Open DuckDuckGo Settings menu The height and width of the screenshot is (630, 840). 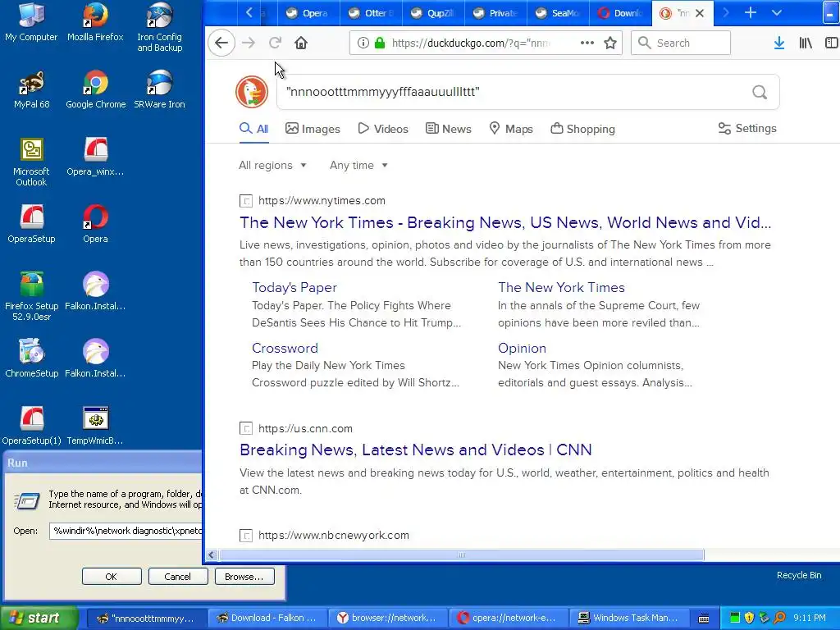[747, 129]
